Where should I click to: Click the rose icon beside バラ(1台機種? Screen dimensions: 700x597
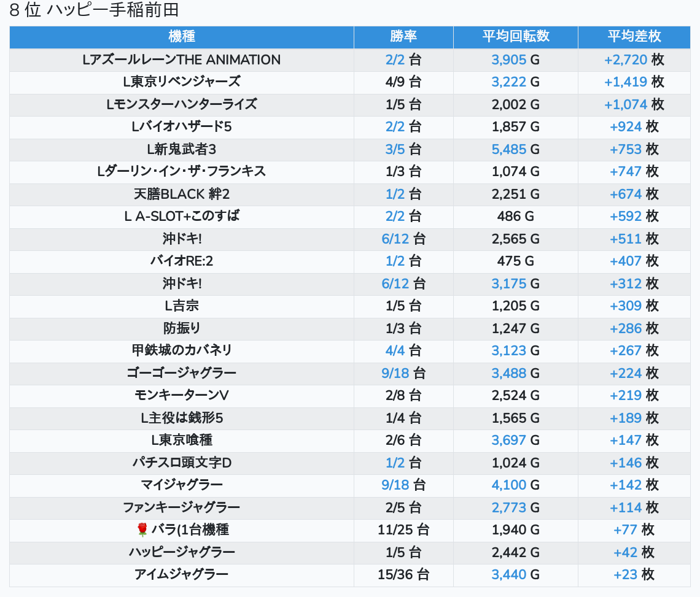(142, 530)
